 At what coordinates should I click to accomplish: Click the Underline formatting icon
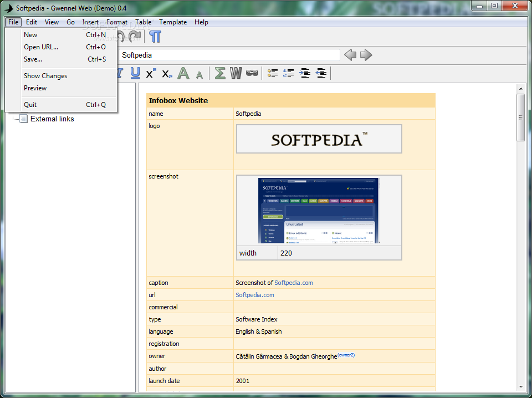point(135,73)
